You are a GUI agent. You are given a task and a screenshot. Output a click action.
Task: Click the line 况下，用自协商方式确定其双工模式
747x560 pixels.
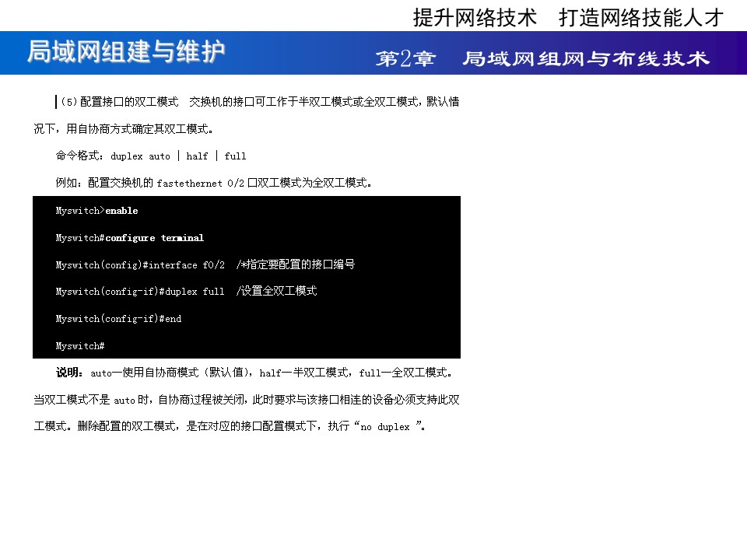point(124,129)
